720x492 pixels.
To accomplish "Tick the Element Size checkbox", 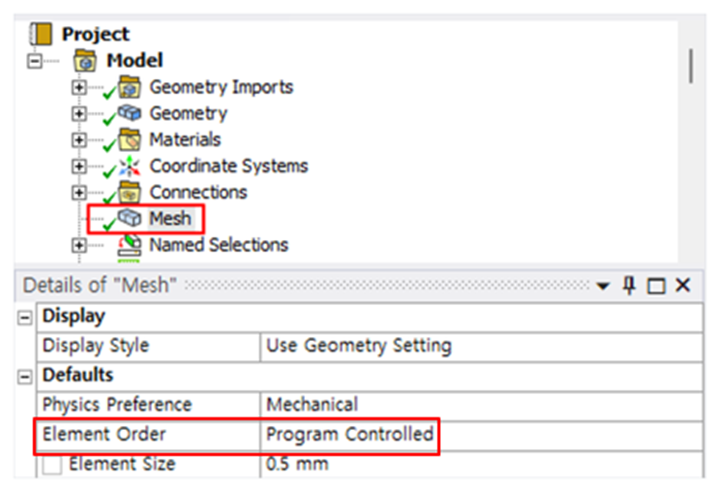I will [x=52, y=464].
